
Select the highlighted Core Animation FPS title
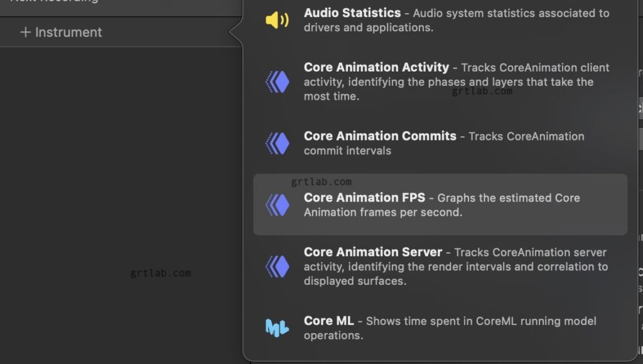coord(364,197)
